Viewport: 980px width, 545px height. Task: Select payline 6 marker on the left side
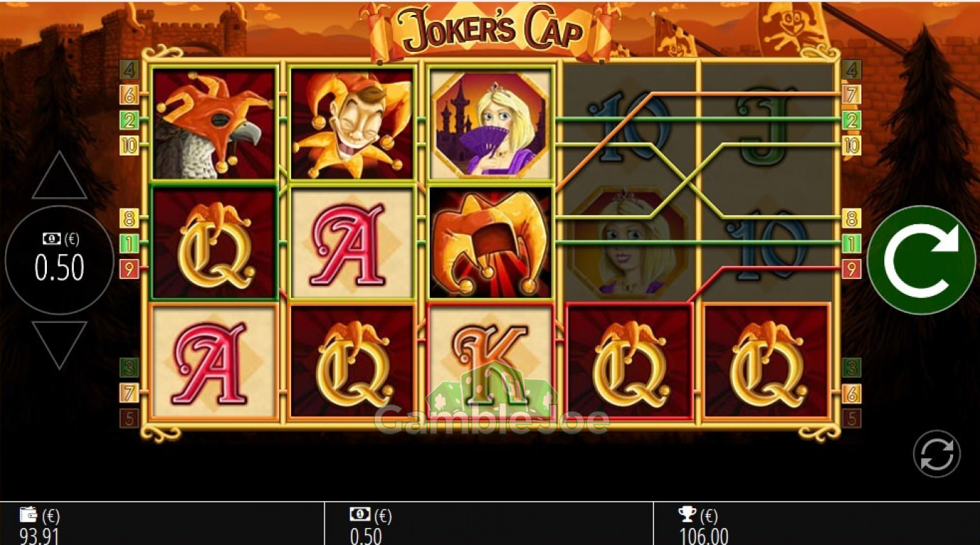pyautogui.click(x=129, y=94)
